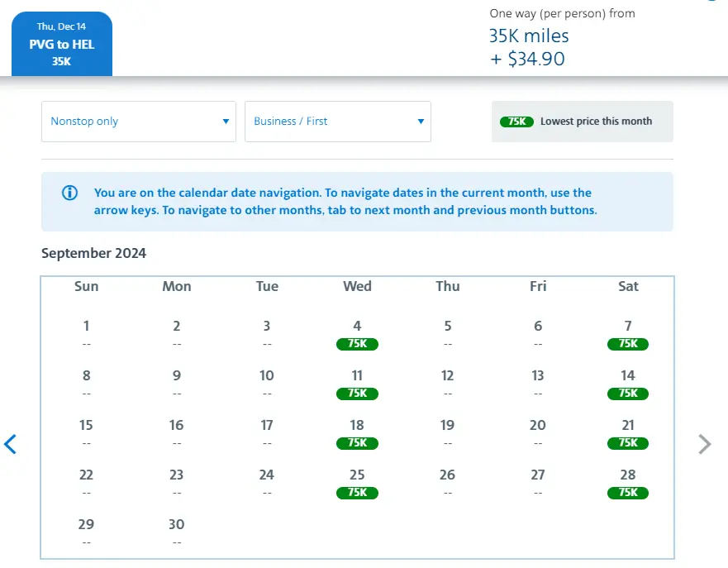Click Friday September 13 date

coord(538,383)
